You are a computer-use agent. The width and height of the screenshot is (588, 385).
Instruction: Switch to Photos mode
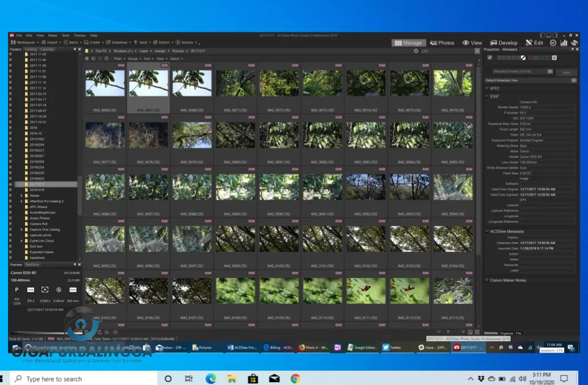click(442, 43)
